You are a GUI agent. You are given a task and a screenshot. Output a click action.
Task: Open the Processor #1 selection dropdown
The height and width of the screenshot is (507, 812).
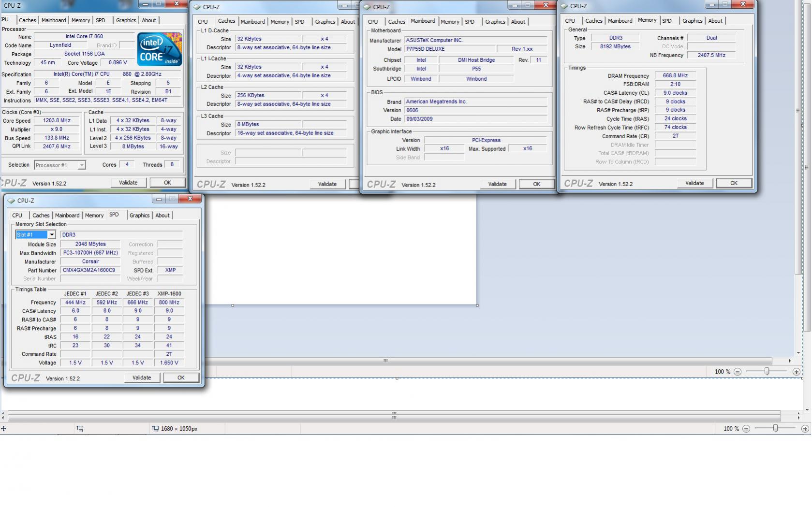pyautogui.click(x=82, y=165)
